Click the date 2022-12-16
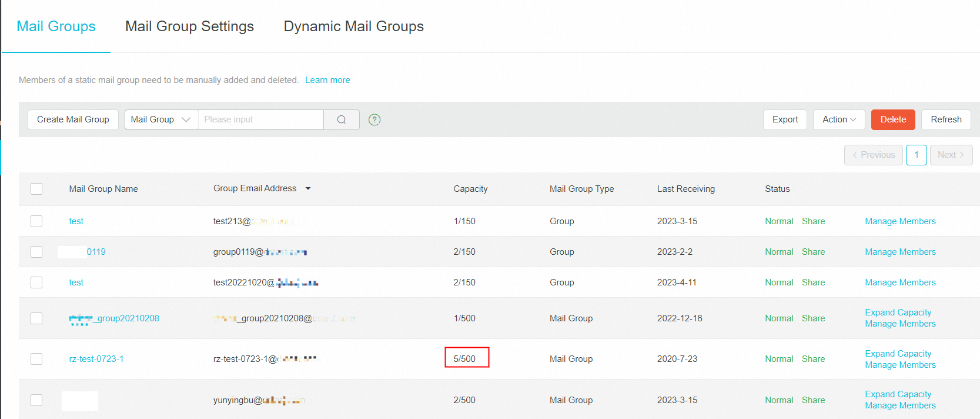The image size is (980, 419). (680, 318)
